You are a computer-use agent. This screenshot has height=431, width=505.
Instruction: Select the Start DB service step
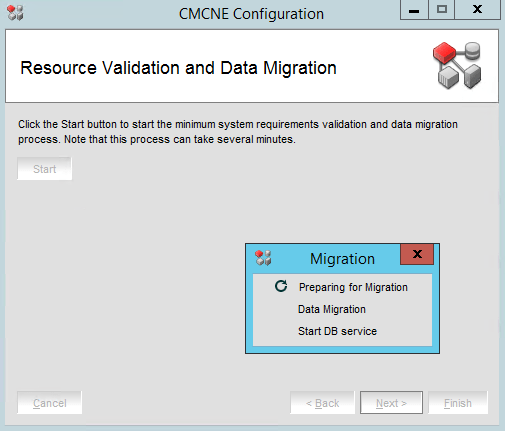pyautogui.click(x=337, y=331)
